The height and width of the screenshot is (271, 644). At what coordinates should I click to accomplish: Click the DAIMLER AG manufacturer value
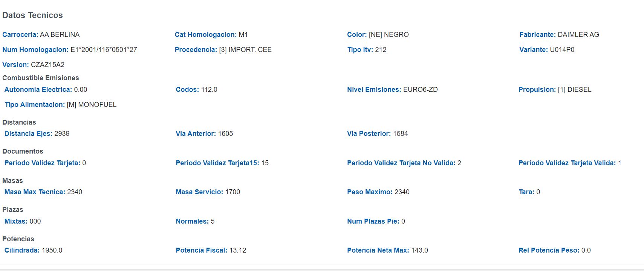click(578, 35)
